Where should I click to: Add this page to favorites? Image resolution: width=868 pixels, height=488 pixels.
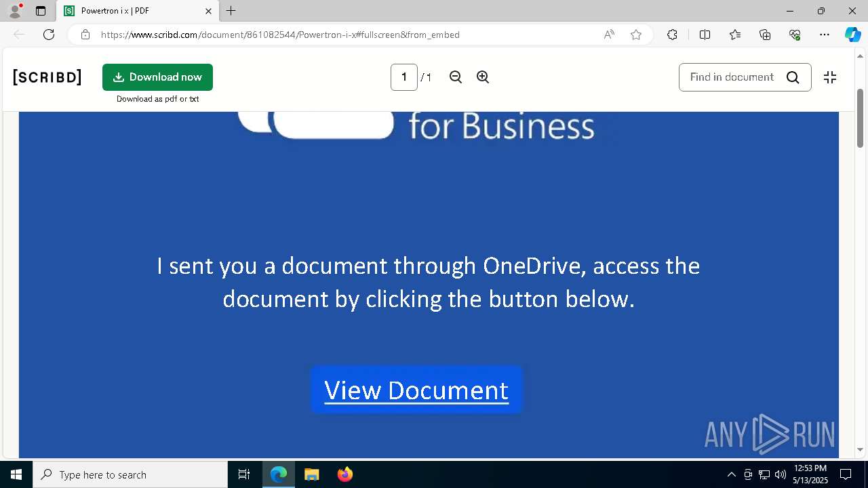[636, 35]
